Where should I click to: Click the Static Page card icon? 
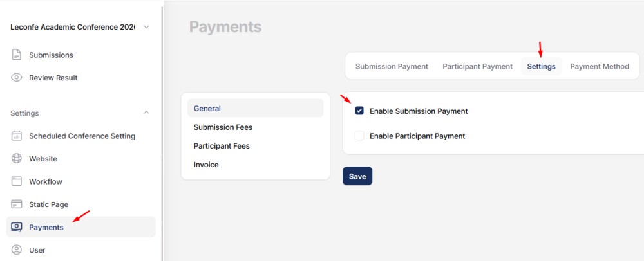[x=17, y=204]
